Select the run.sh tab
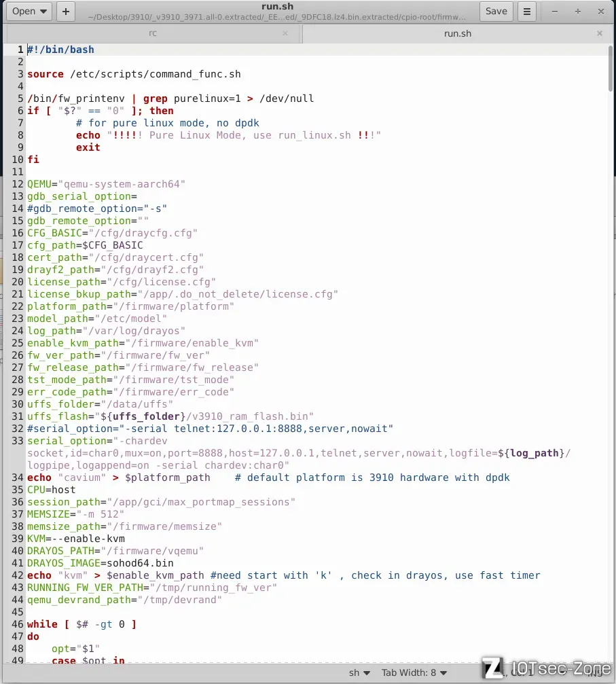Screen dimensions: 616x684 coord(457,33)
